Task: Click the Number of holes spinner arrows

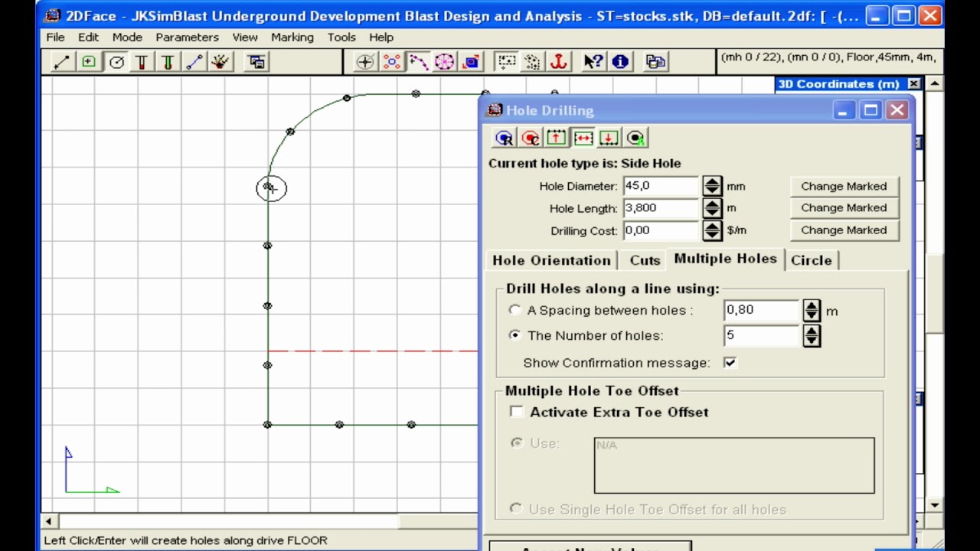Action: pos(812,335)
